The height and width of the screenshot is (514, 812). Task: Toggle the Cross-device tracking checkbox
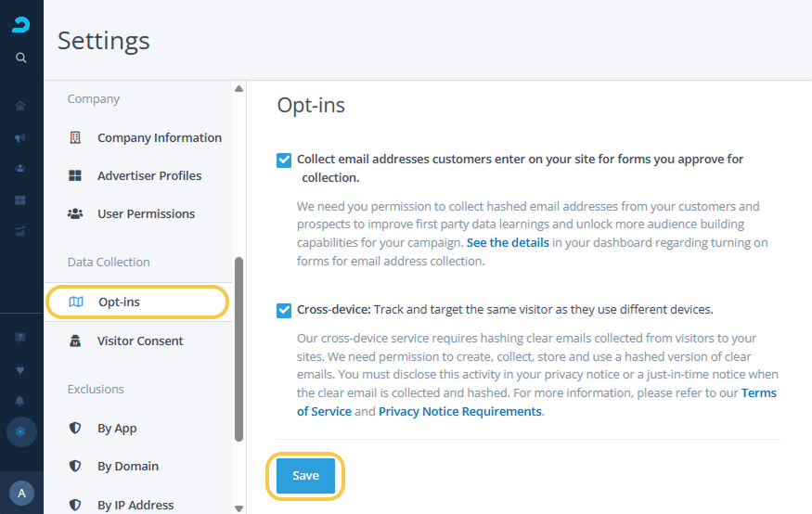click(x=284, y=310)
